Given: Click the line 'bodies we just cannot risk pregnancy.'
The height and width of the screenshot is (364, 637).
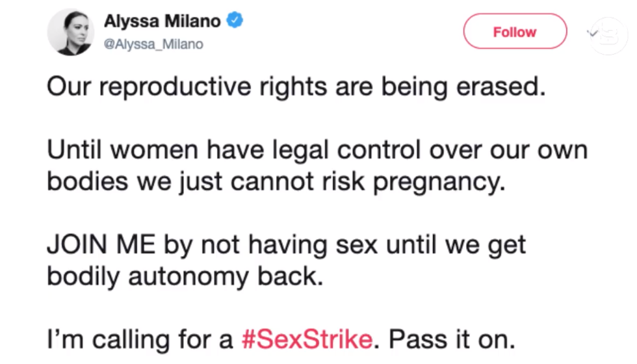Looking at the screenshot, I should pos(276,181).
